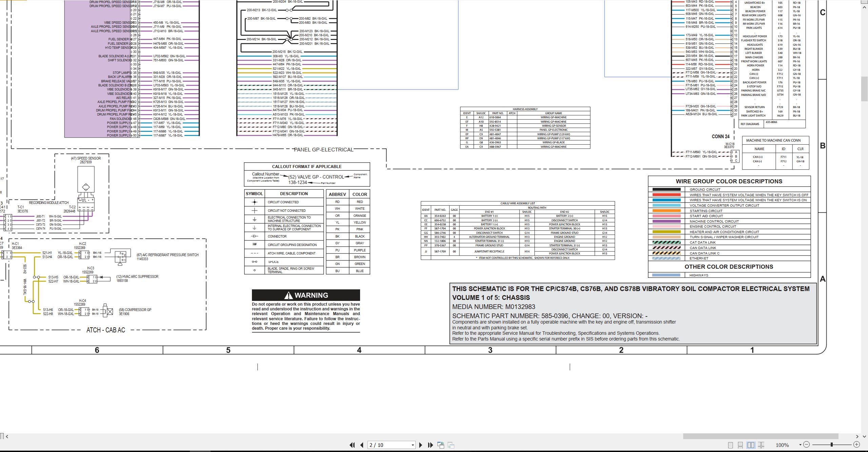The width and height of the screenshot is (868, 452).
Task: Open the zoom level dropdown arrow
Action: [800, 445]
